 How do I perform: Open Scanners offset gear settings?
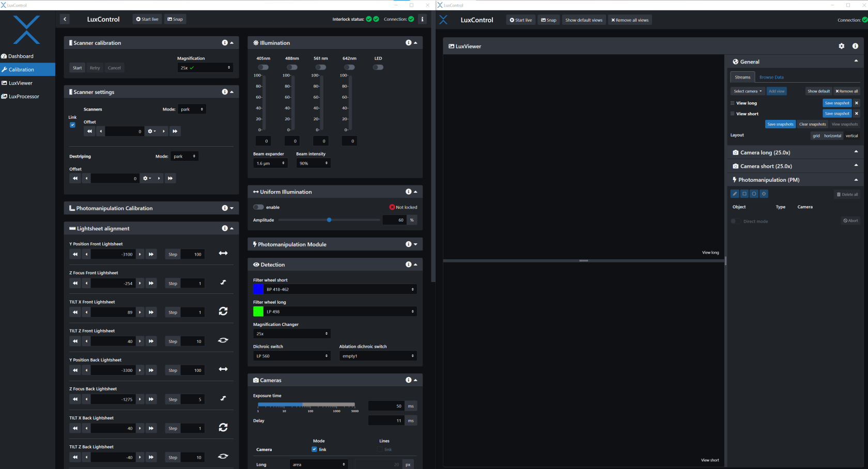pyautogui.click(x=151, y=131)
